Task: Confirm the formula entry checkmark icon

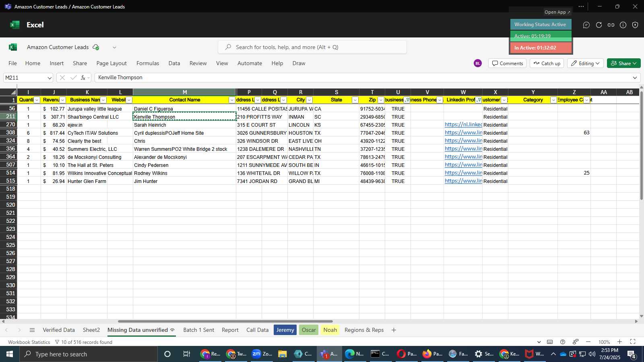Action: 73,78
